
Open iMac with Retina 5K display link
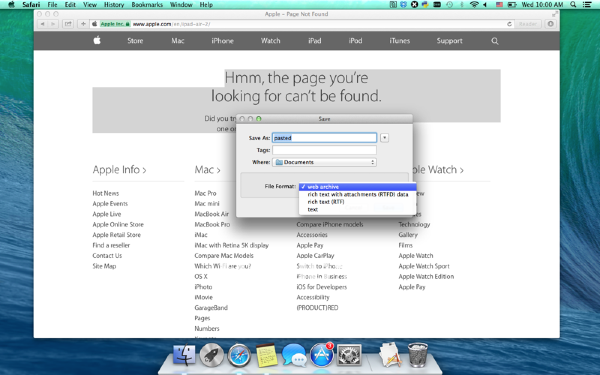pyautogui.click(x=232, y=245)
